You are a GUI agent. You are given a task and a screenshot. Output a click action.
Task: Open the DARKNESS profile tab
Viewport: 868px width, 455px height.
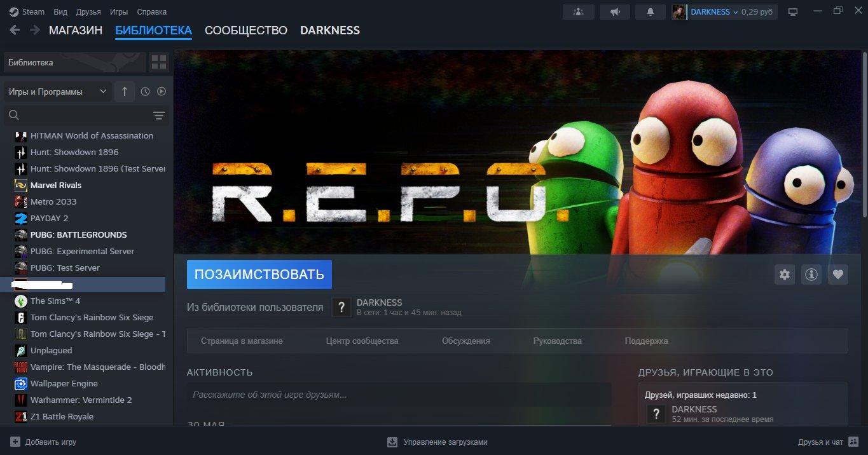click(x=330, y=31)
